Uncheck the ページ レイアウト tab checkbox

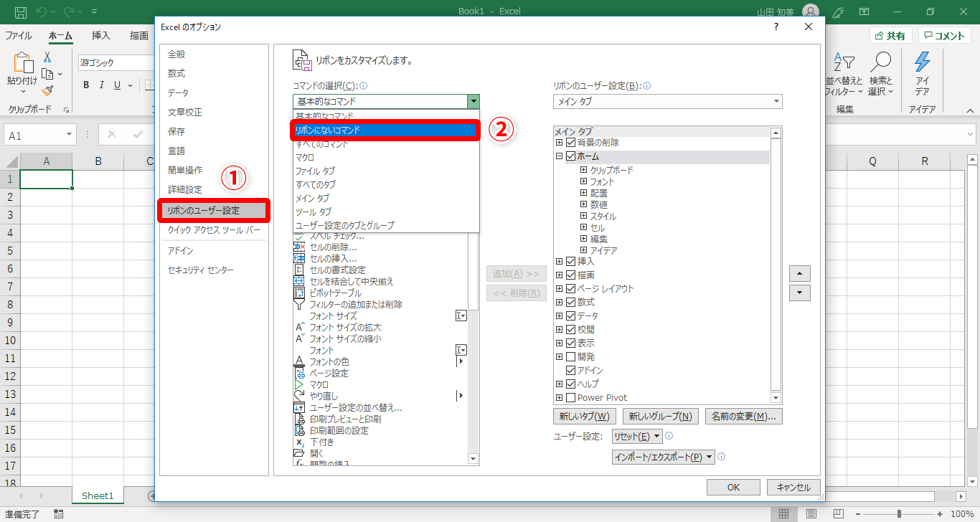[571, 289]
